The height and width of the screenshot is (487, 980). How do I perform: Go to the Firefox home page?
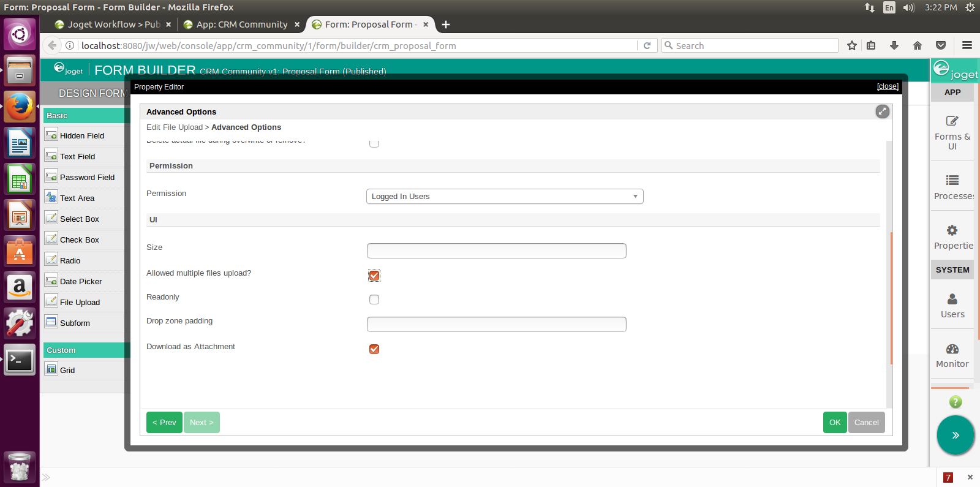click(918, 45)
